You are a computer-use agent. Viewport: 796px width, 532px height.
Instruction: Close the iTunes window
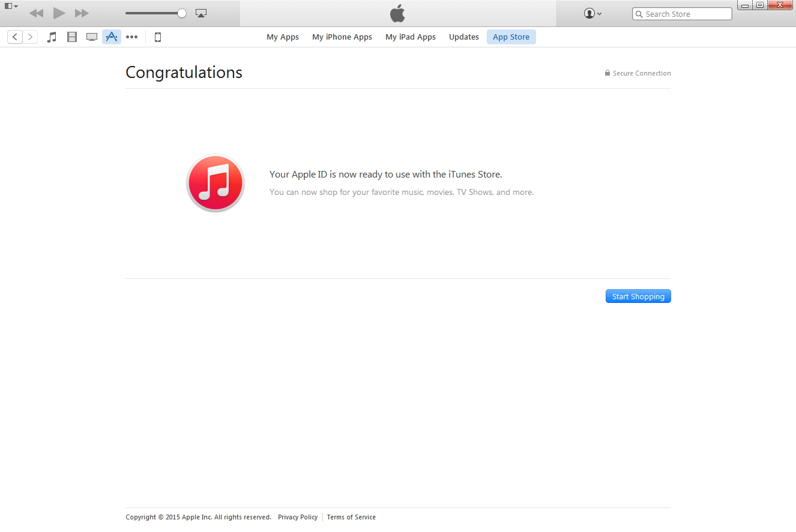point(780,5)
